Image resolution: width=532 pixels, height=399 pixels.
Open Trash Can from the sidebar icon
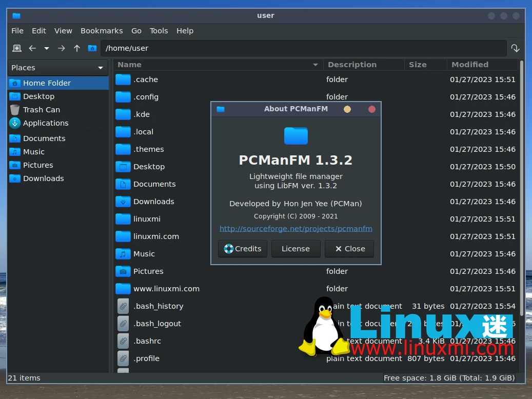coord(15,109)
